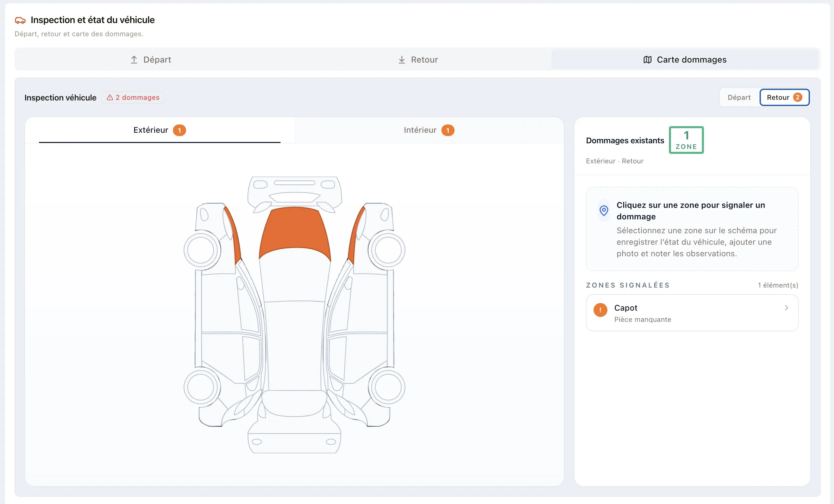Click the orange count badge on Retour toggle

pyautogui.click(x=797, y=98)
